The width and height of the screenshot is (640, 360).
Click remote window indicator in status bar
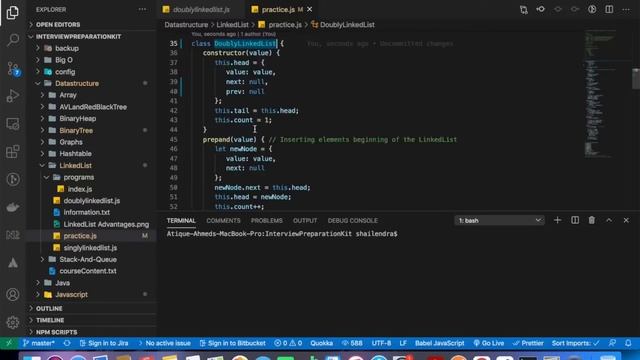(x=9, y=343)
